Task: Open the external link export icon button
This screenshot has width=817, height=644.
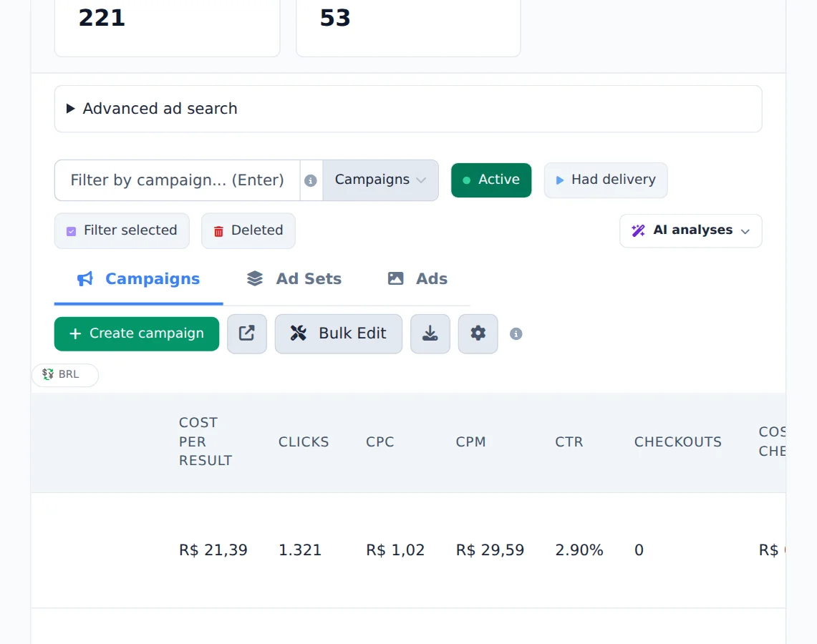Action: point(247,333)
